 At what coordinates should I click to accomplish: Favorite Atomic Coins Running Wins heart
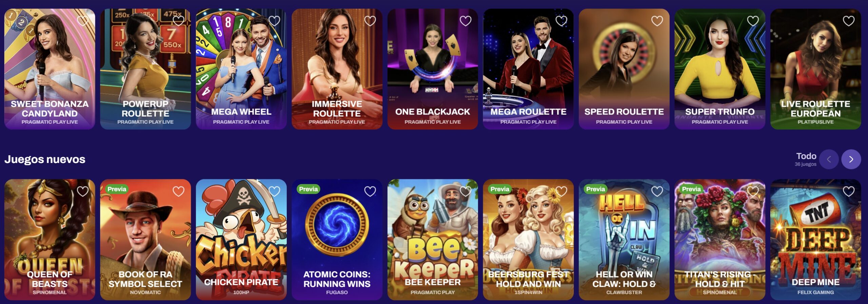click(x=370, y=191)
